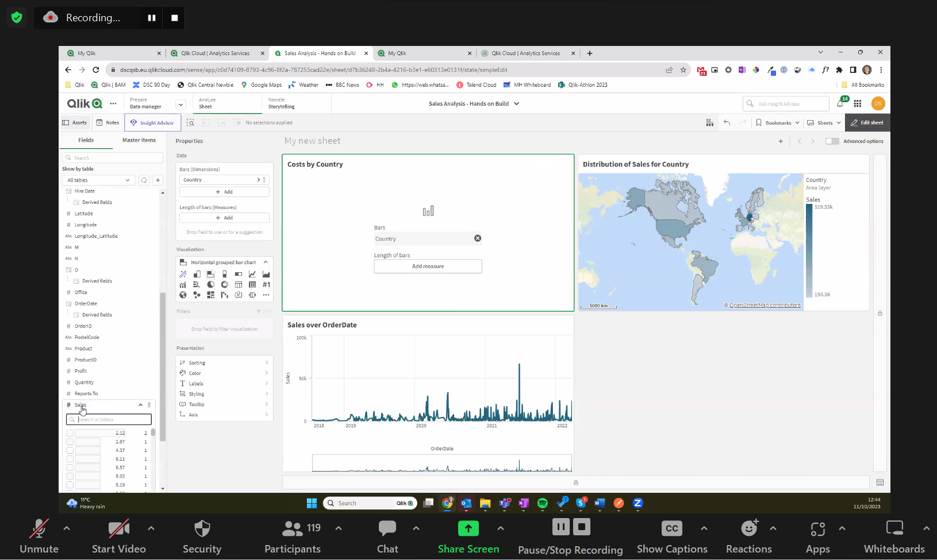The image size is (937, 560).
Task: Select the donut chart visualization type
Action: click(x=225, y=284)
